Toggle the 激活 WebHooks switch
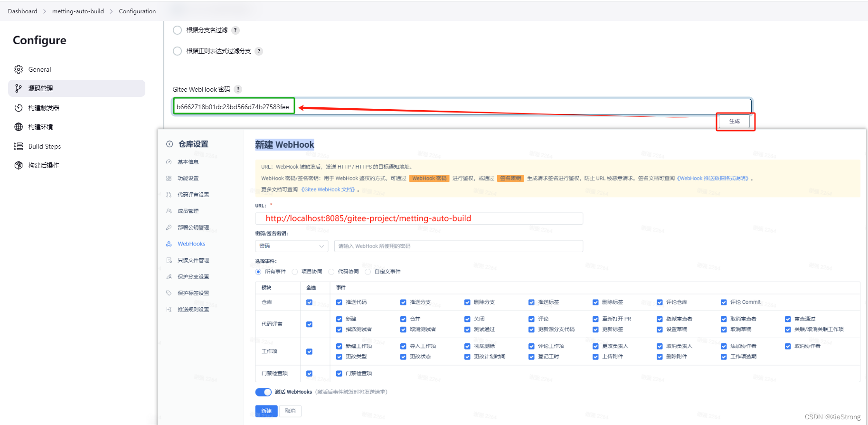Screen dimensions: 868x425 (x=263, y=392)
